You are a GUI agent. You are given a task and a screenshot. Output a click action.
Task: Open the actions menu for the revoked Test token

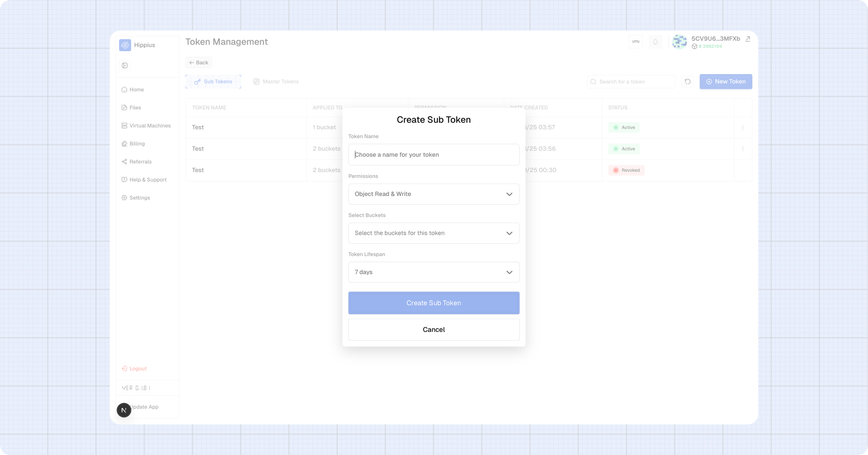point(743,170)
